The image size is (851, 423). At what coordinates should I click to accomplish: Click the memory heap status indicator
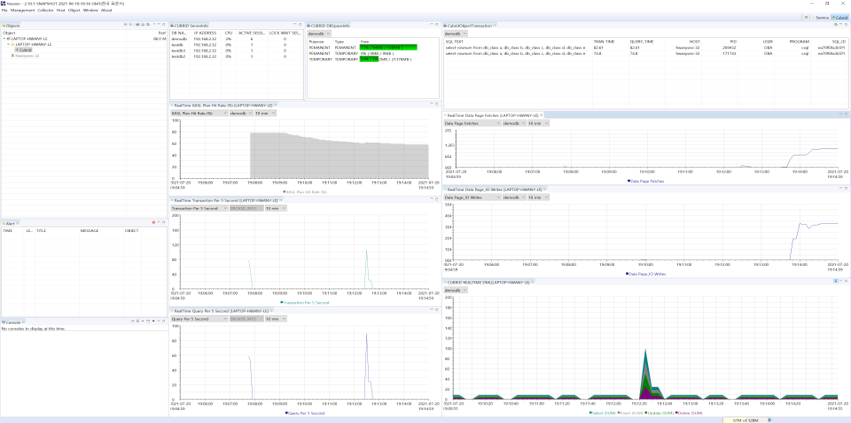click(x=745, y=420)
